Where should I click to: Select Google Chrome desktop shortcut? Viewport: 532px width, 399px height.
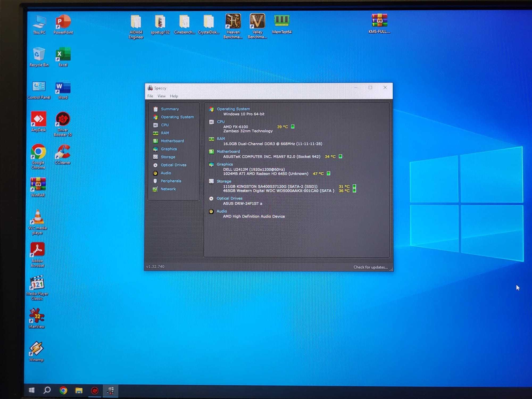38,157
